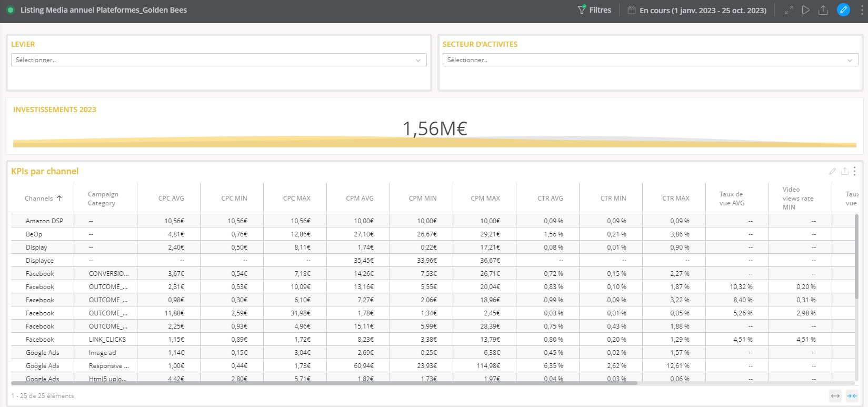The width and height of the screenshot is (868, 407).
Task: Export the KPIs par channel widget
Action: [x=844, y=171]
